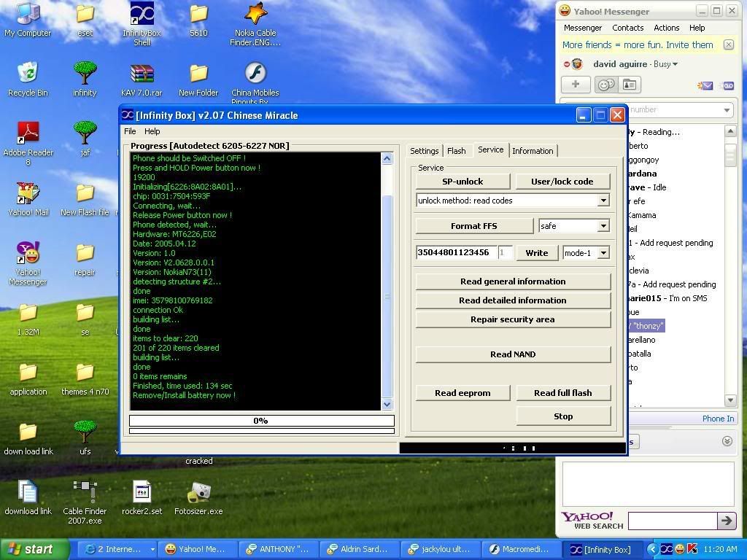The width and height of the screenshot is (747, 560).
Task: Open My Computer desktop icon
Action: pos(28,19)
